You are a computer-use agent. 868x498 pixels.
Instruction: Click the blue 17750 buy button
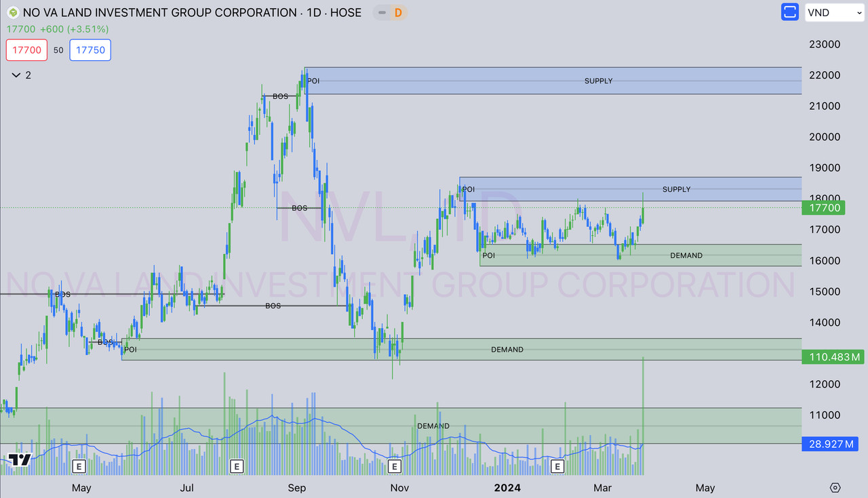(x=90, y=50)
